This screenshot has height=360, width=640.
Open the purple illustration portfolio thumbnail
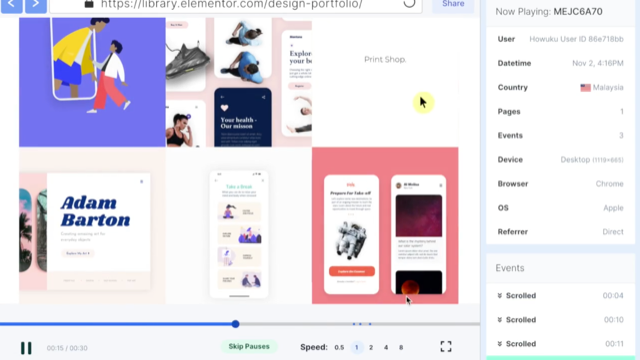click(x=92, y=82)
